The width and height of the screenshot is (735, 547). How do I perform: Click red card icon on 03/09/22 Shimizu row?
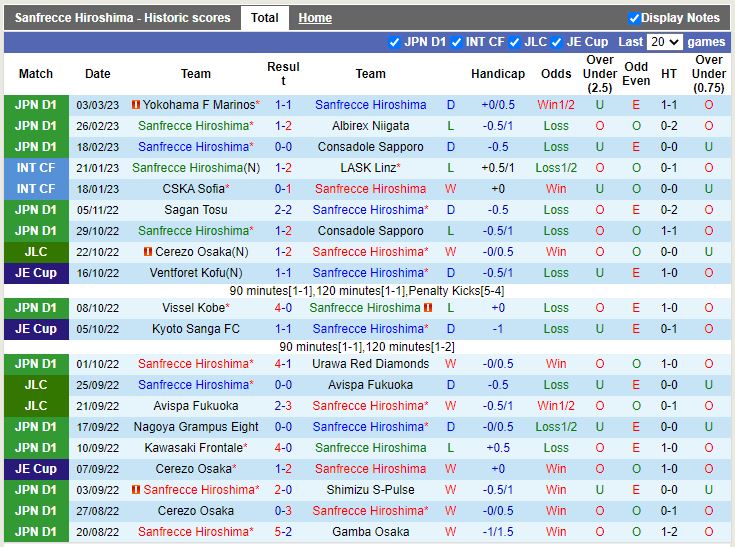(x=136, y=490)
